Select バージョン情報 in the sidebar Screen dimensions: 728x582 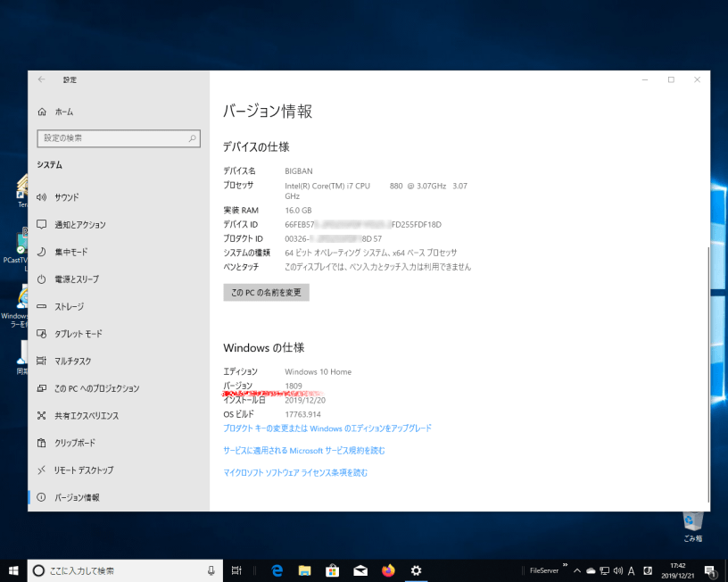click(119, 497)
